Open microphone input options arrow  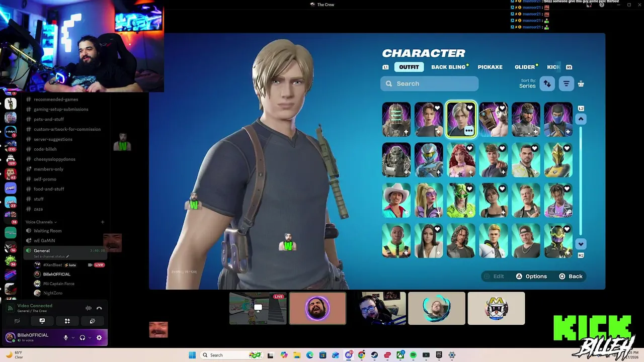[73, 338]
